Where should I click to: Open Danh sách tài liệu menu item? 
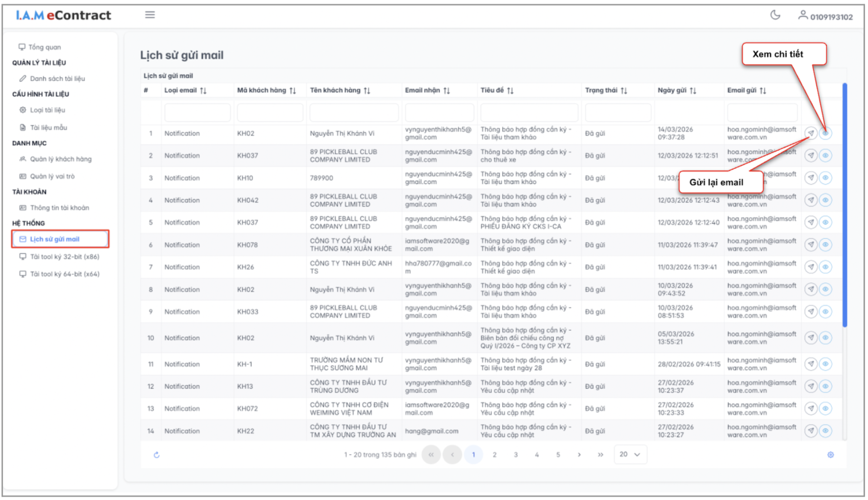[x=57, y=79]
